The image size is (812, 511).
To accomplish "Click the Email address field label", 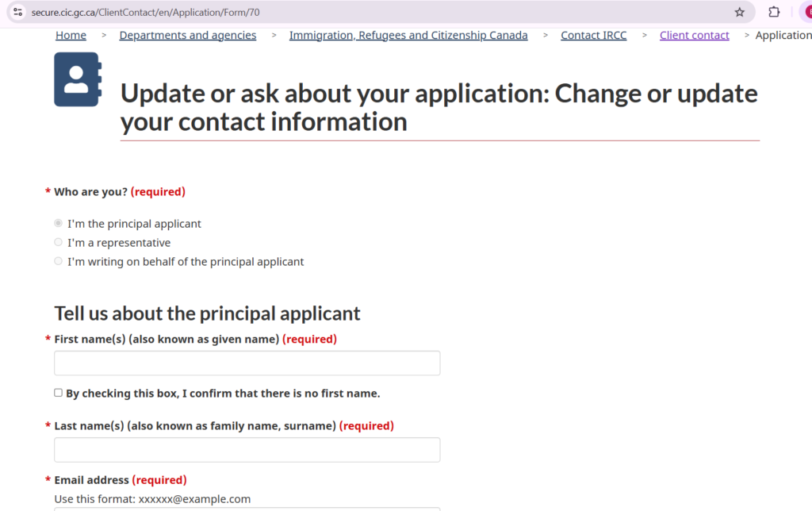I will tap(91, 480).
